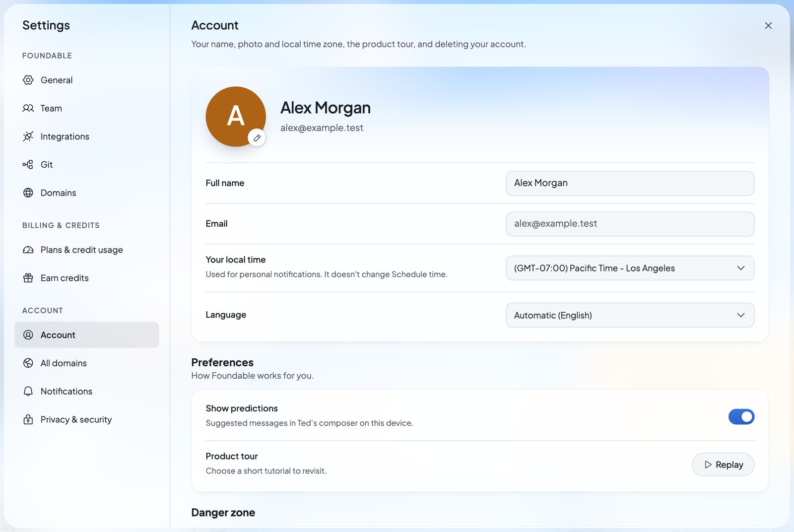Open General settings label

(x=57, y=80)
